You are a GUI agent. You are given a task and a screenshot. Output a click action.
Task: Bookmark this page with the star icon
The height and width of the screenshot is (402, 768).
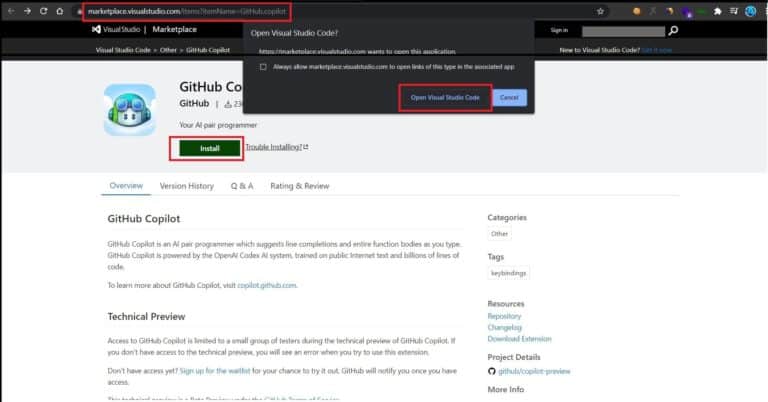600,11
